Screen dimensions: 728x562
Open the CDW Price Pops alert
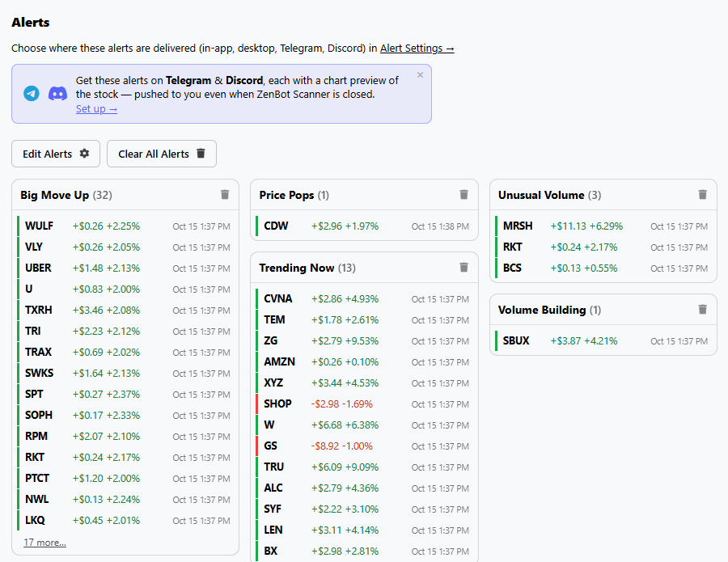(365, 226)
